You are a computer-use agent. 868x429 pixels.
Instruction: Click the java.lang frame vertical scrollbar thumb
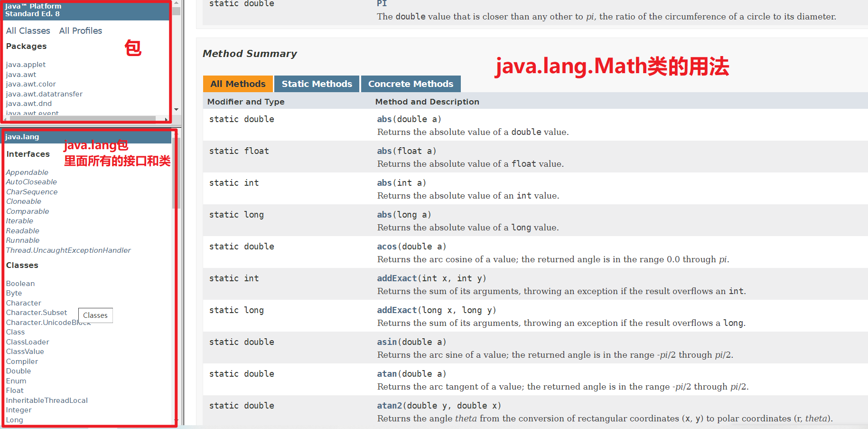click(x=176, y=173)
